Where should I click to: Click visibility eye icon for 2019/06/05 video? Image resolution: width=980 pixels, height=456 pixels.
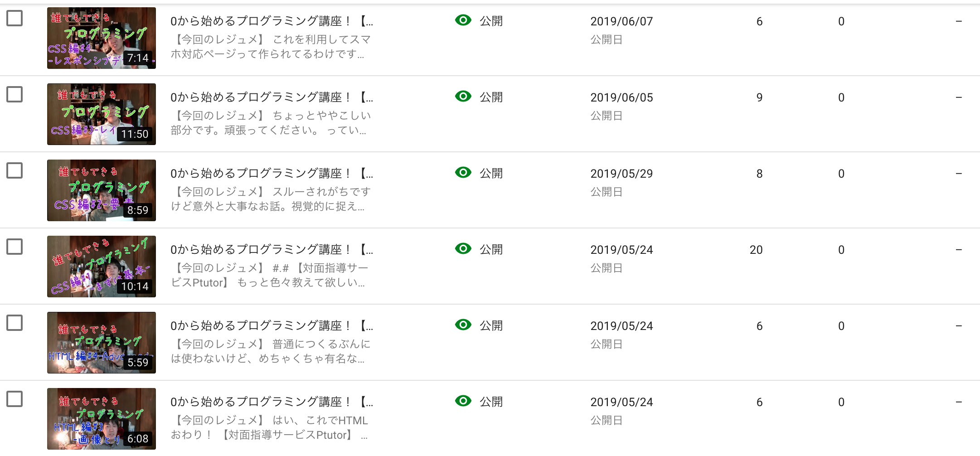tap(463, 96)
